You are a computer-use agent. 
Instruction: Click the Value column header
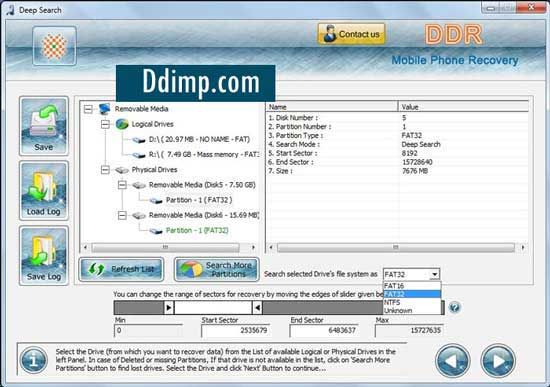(x=464, y=107)
